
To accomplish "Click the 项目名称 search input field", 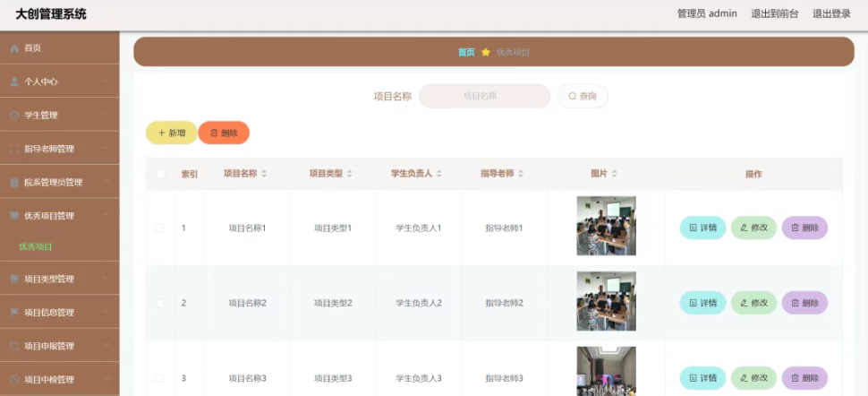I will coord(484,96).
